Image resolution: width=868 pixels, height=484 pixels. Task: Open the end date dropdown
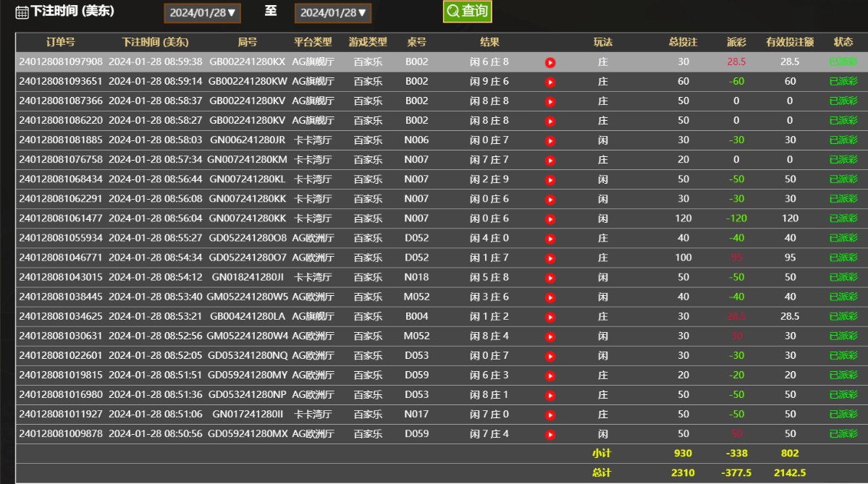[332, 13]
